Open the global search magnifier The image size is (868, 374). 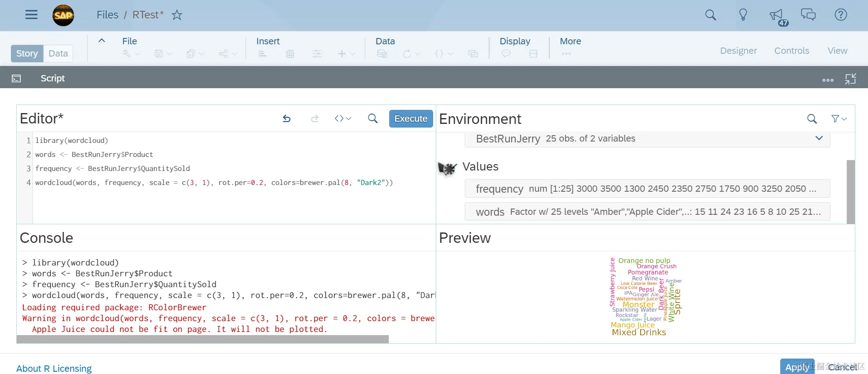click(x=711, y=15)
